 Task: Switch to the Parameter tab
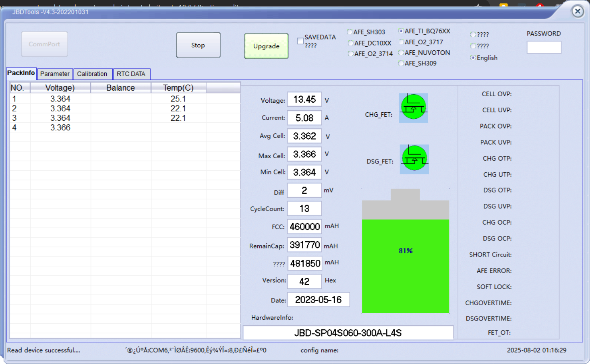[x=55, y=74]
